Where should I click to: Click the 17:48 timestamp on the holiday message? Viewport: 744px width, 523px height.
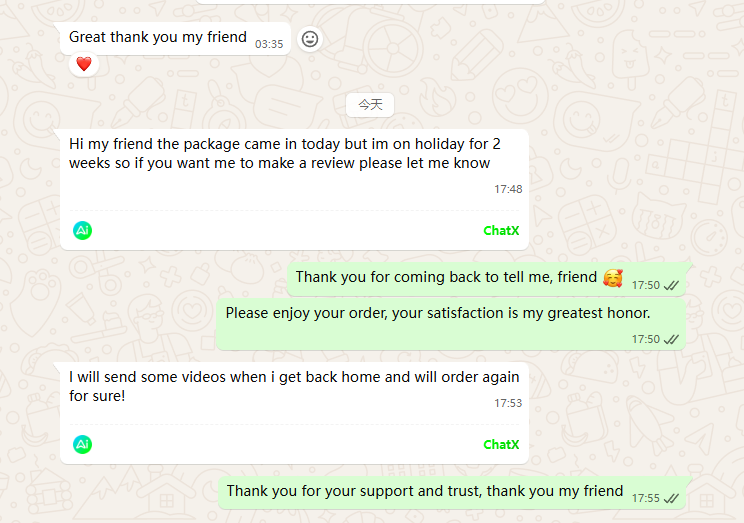click(508, 189)
